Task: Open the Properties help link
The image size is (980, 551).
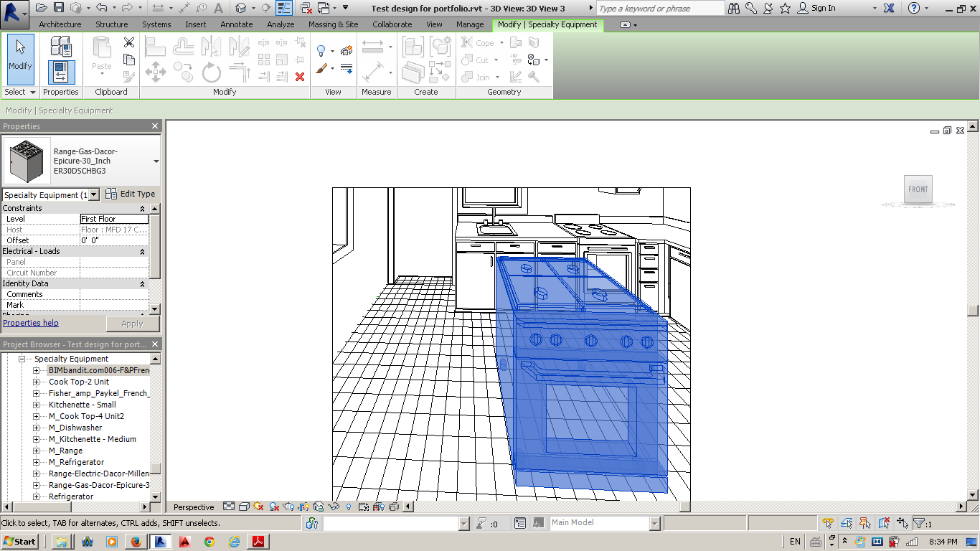Action: (31, 323)
